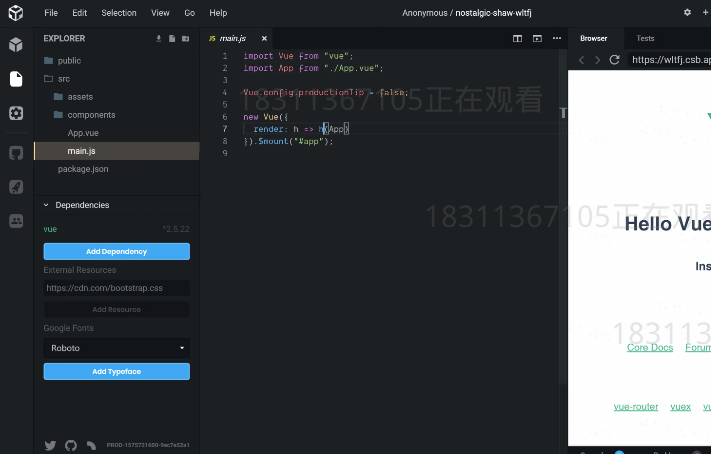This screenshot has height=454, width=711.
Task: Open the vuex link in preview
Action: 681,407
